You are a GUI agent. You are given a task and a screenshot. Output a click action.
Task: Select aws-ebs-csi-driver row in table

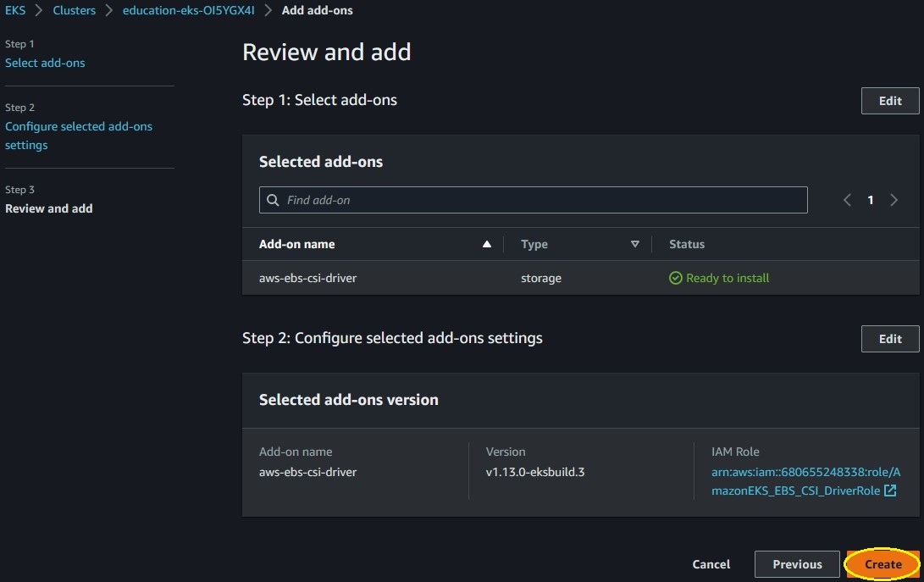(580, 278)
